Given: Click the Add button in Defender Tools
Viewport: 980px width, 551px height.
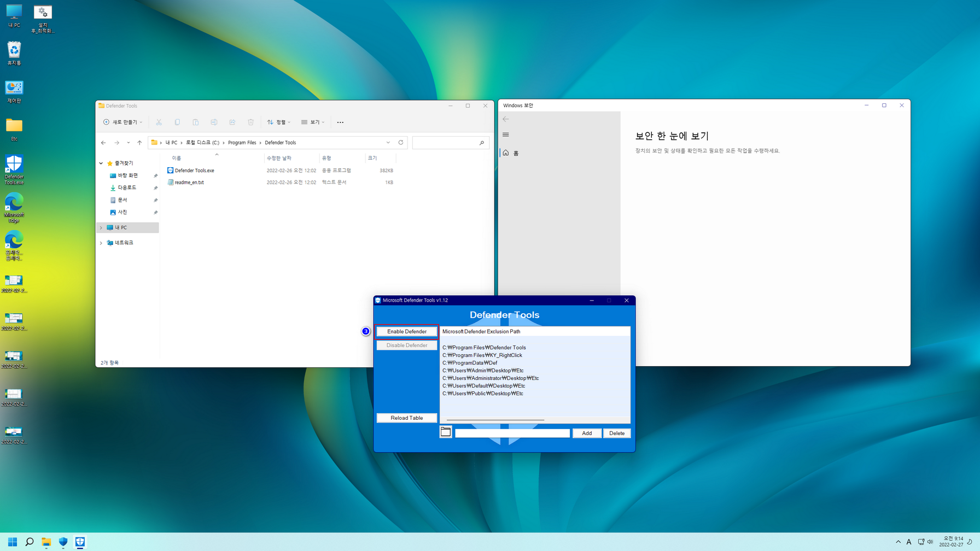Looking at the screenshot, I should pyautogui.click(x=587, y=433).
